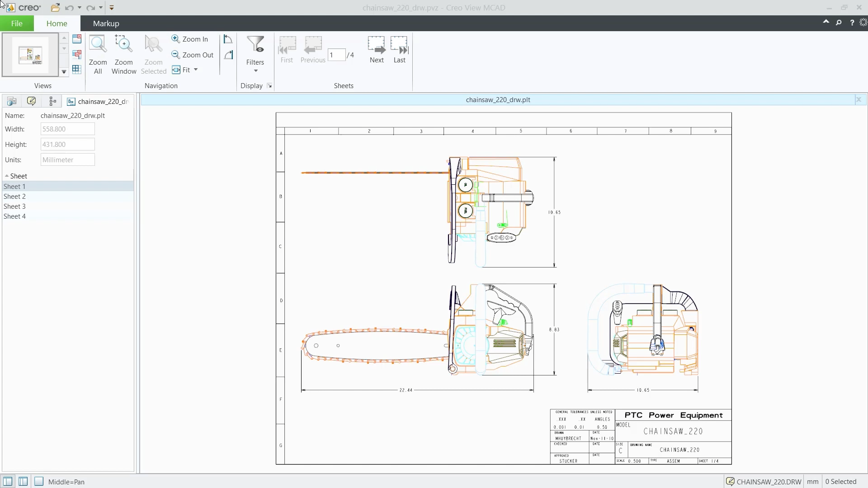Click CHAINSAW_220.DRW status bar entry
The image size is (868, 488).
click(764, 482)
